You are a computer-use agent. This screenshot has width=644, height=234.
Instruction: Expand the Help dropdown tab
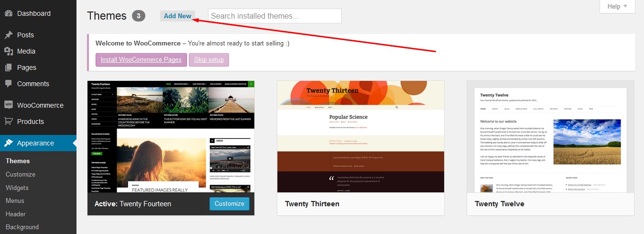pos(617,6)
